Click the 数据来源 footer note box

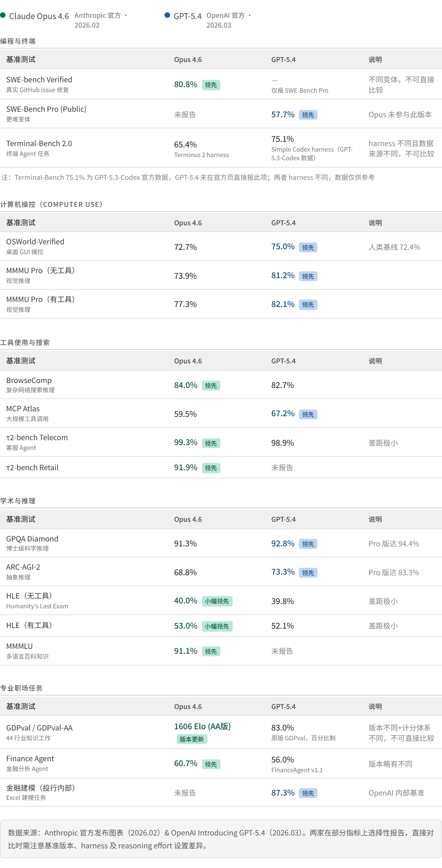[x=221, y=839]
